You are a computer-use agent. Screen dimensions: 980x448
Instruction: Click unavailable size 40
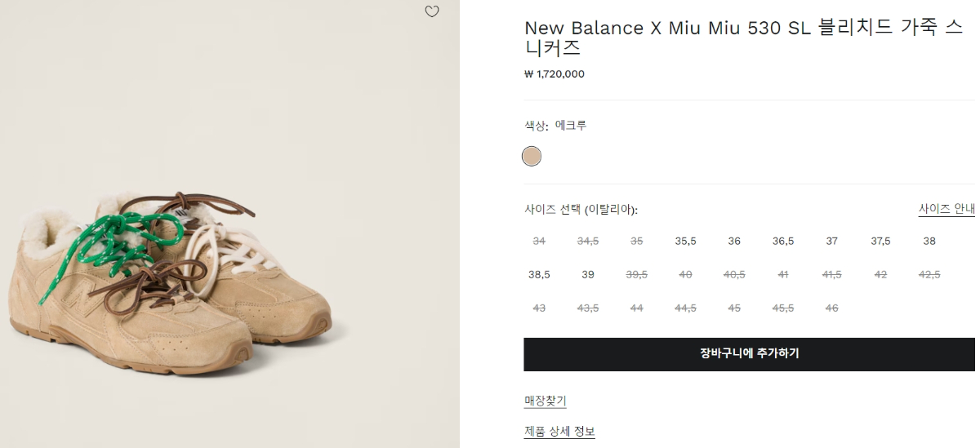tap(685, 275)
